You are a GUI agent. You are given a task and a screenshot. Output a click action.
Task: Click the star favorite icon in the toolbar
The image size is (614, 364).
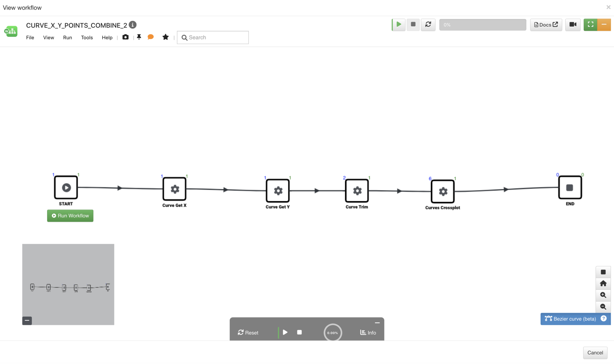coord(165,37)
